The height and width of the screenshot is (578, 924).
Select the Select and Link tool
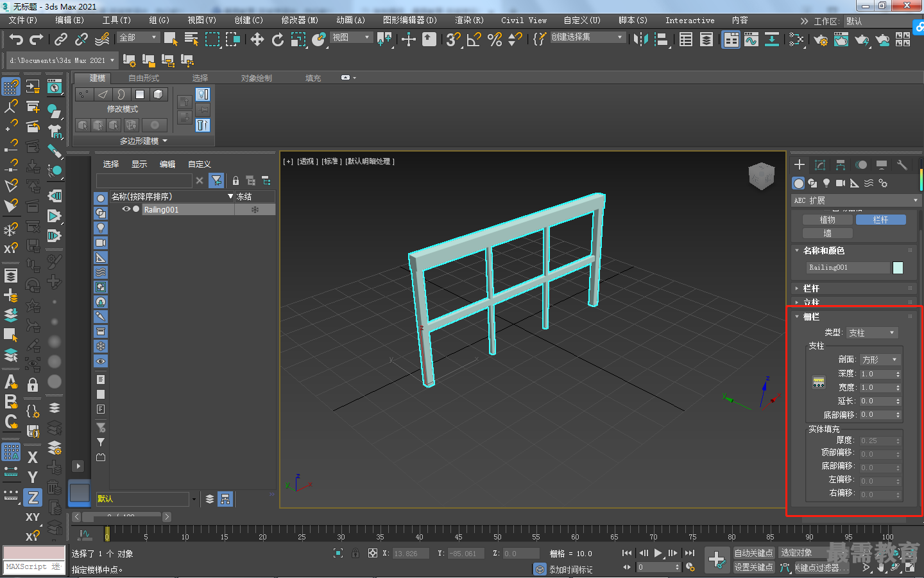click(61, 40)
